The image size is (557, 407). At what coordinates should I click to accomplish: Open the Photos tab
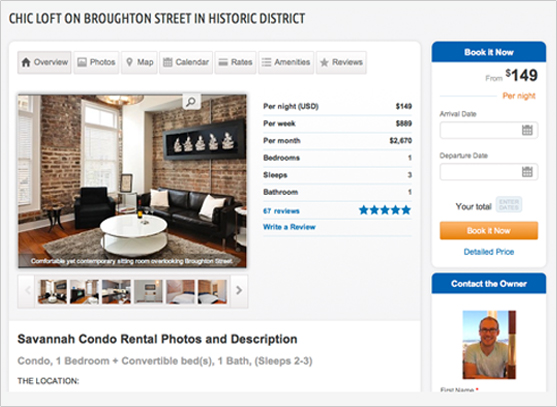tap(96, 63)
